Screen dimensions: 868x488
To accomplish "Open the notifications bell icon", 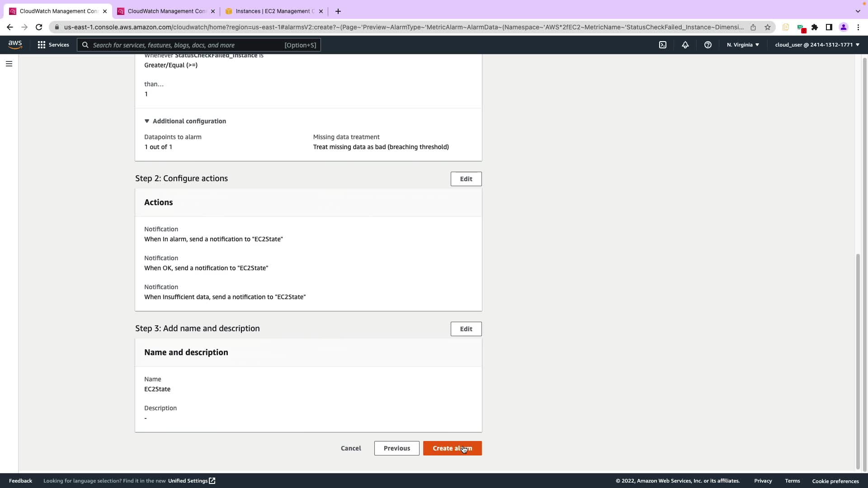I will click(x=685, y=45).
